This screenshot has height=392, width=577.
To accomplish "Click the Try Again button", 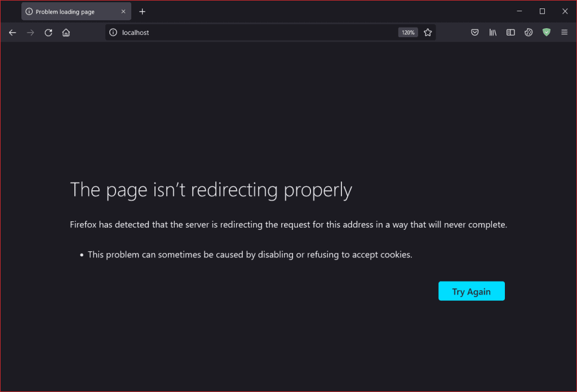I will click(472, 291).
